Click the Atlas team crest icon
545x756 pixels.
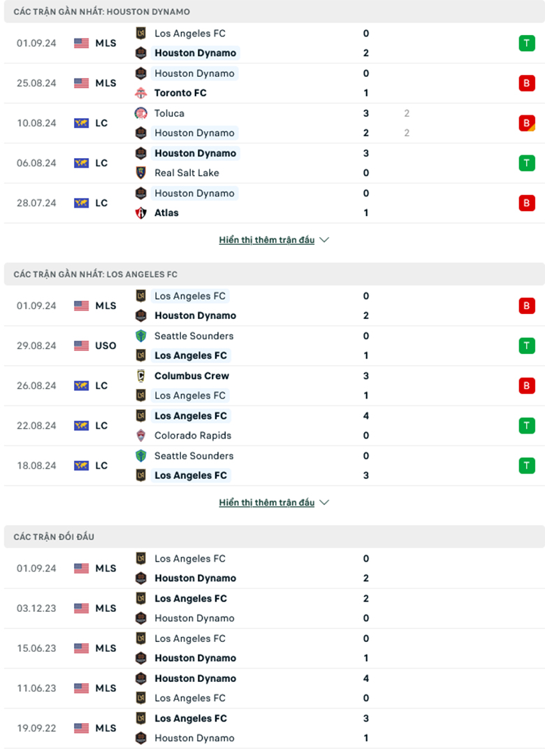point(140,213)
